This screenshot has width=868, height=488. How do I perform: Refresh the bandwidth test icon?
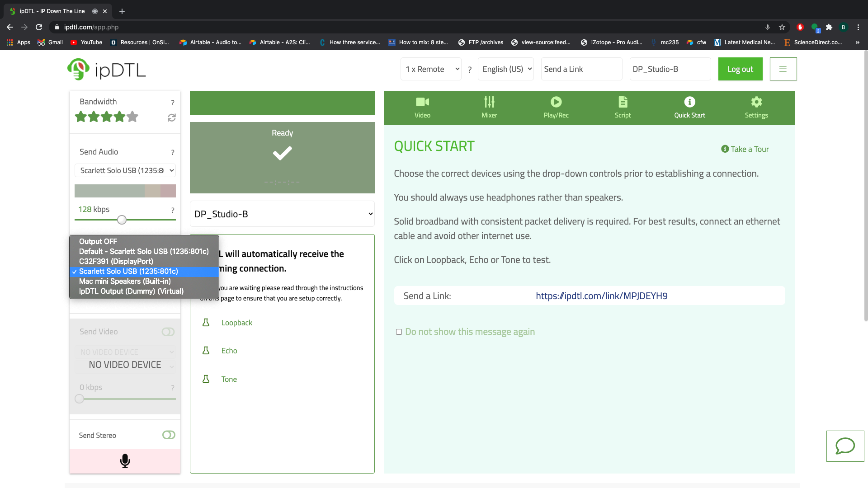[x=171, y=117]
